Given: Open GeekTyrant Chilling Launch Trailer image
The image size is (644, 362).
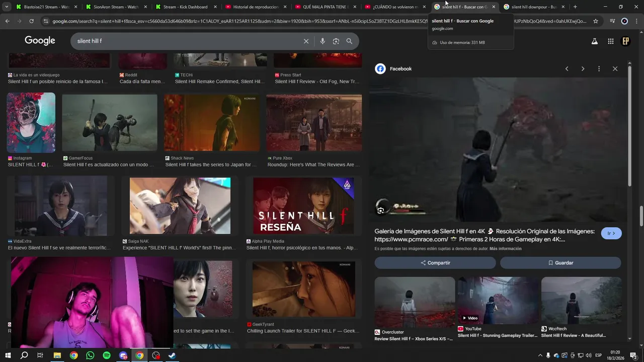Looking at the screenshot, I should [x=304, y=289].
